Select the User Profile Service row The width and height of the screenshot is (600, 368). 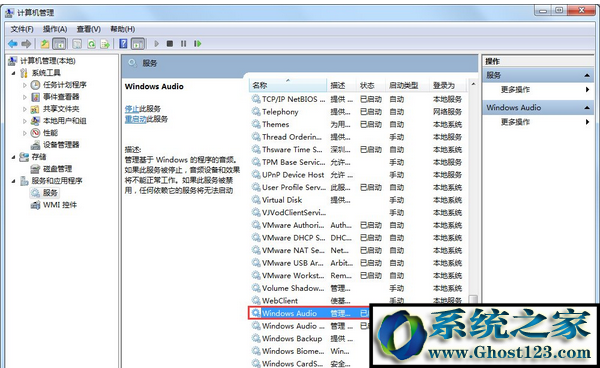point(359,187)
